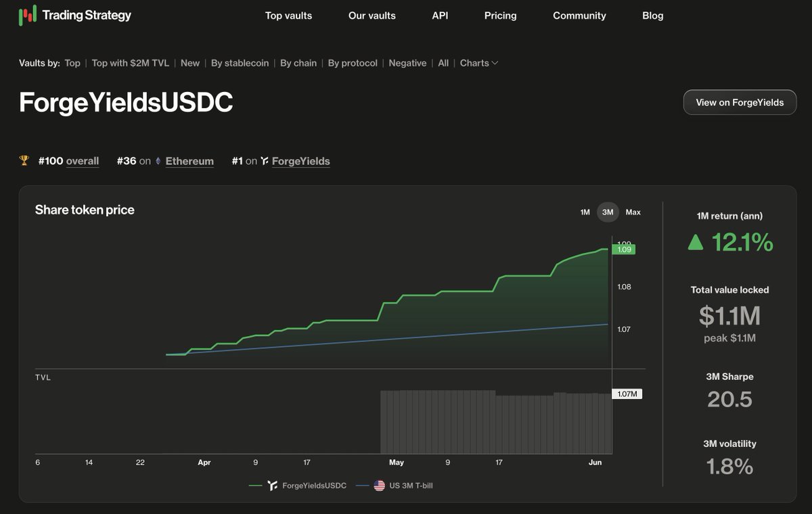
Task: Open the Blog menu item
Action: tap(653, 16)
